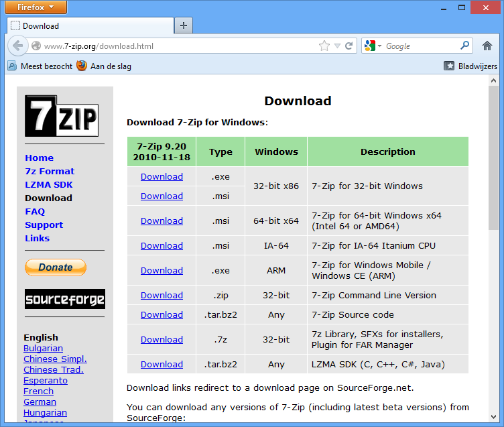The width and height of the screenshot is (504, 427).
Task: Open the 7z Format page
Action: pyautogui.click(x=50, y=172)
